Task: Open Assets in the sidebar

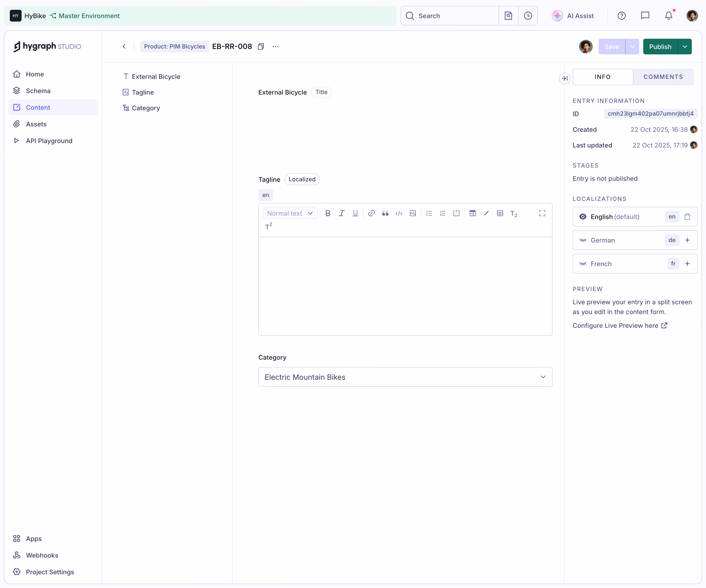Action: pyautogui.click(x=53, y=124)
